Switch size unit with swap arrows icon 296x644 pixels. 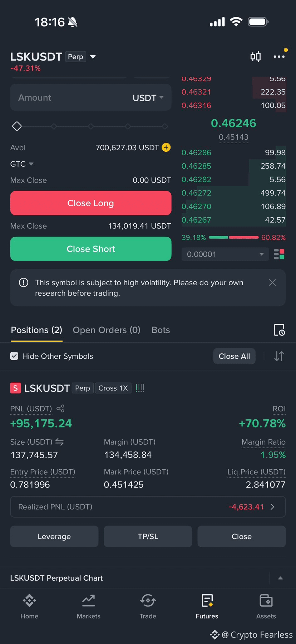pos(59,442)
